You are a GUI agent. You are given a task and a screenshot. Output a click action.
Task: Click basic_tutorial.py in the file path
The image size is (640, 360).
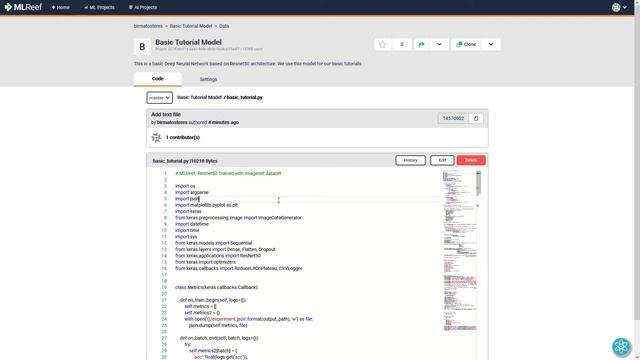pos(244,98)
